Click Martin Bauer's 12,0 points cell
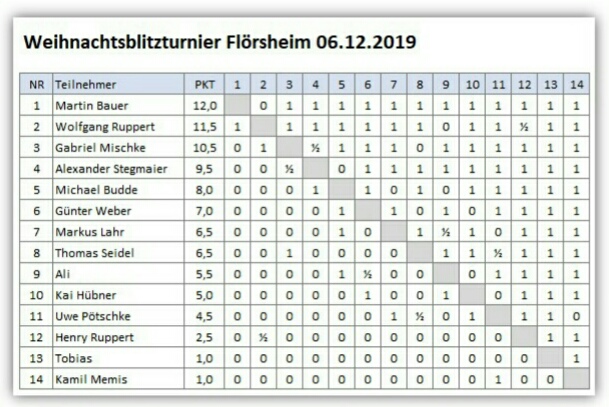Viewport: 609px width, 407px height. click(204, 105)
